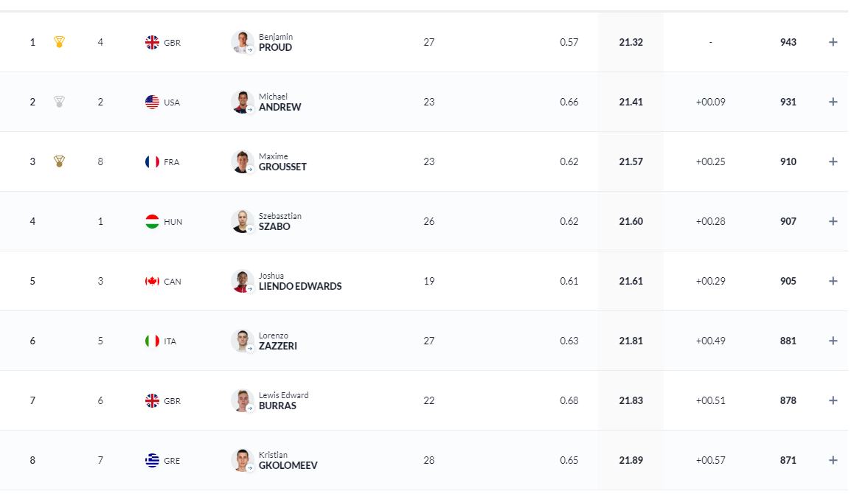The image size is (868, 494).
Task: Click the Greece flag icon
Action: 152,460
